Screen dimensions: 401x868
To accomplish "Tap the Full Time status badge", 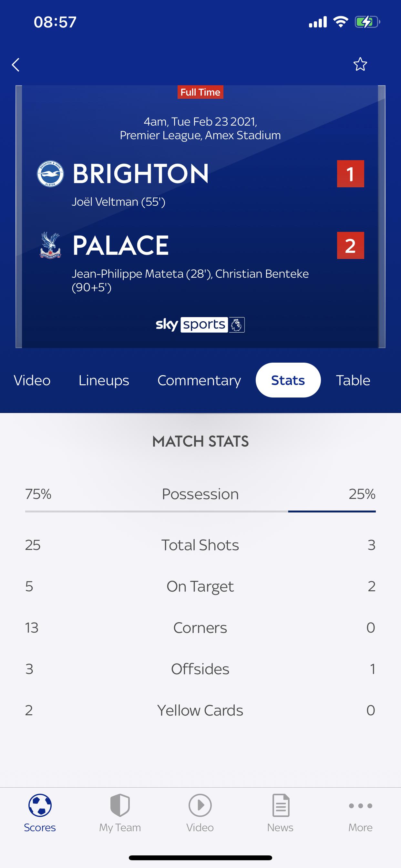I will tap(200, 92).
